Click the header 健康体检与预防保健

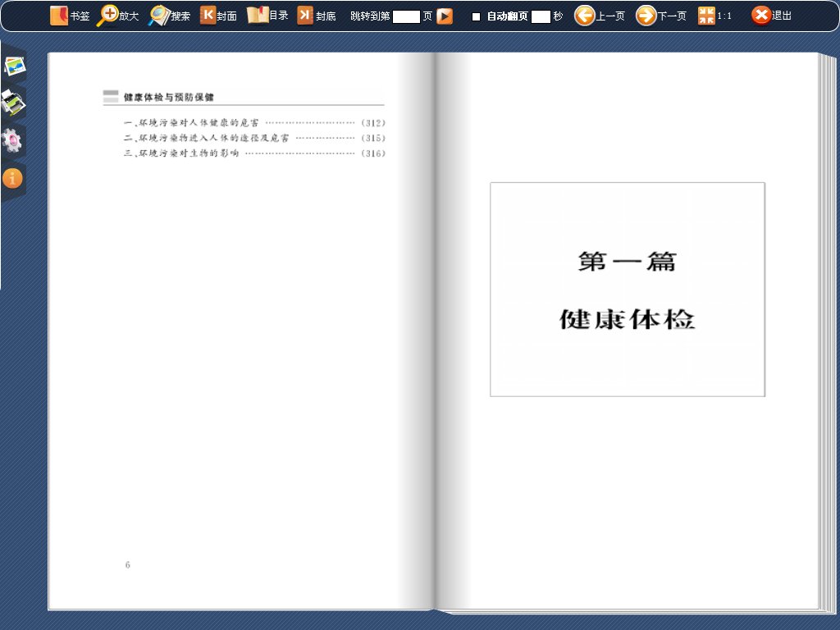pos(169,97)
